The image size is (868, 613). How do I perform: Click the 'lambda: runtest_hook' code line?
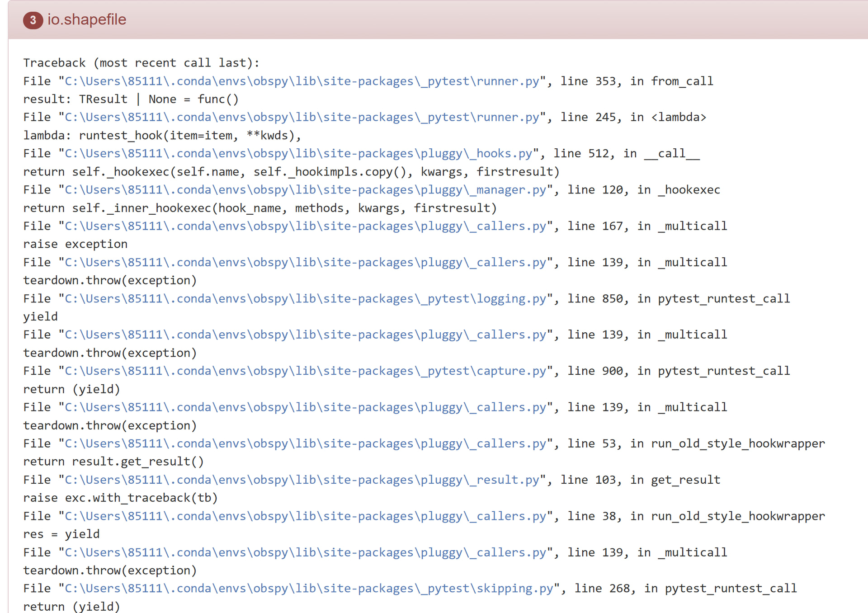point(162,136)
